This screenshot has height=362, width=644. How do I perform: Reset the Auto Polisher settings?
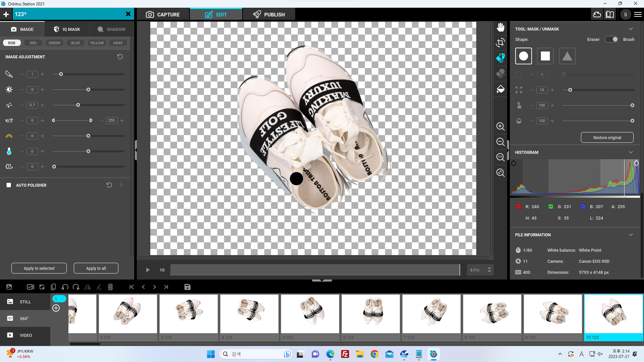(x=109, y=185)
